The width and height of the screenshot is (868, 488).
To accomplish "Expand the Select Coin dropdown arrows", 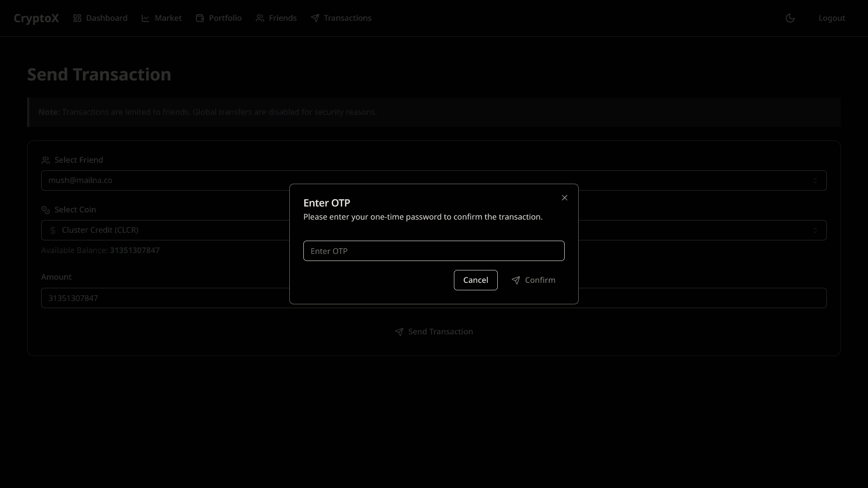I will point(815,230).
